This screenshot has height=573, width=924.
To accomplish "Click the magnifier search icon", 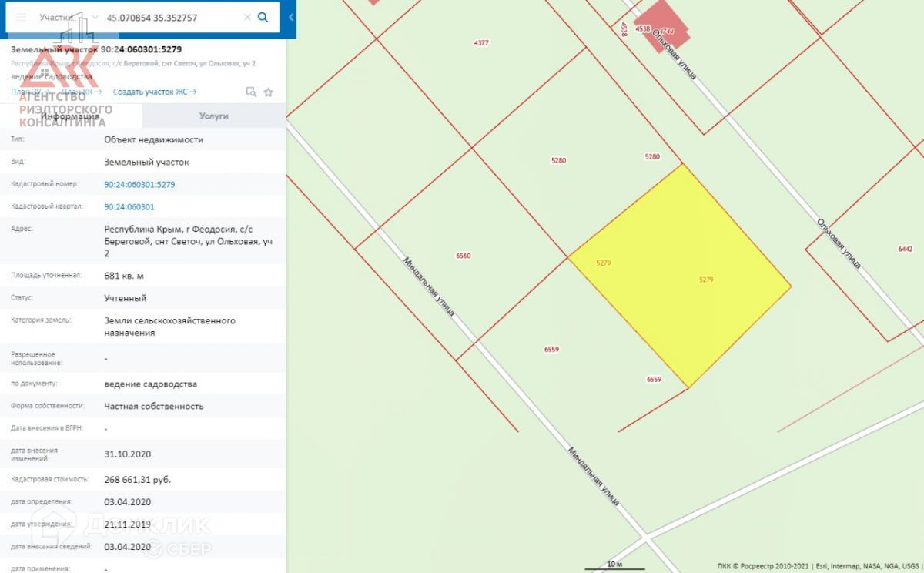I will coord(263,17).
